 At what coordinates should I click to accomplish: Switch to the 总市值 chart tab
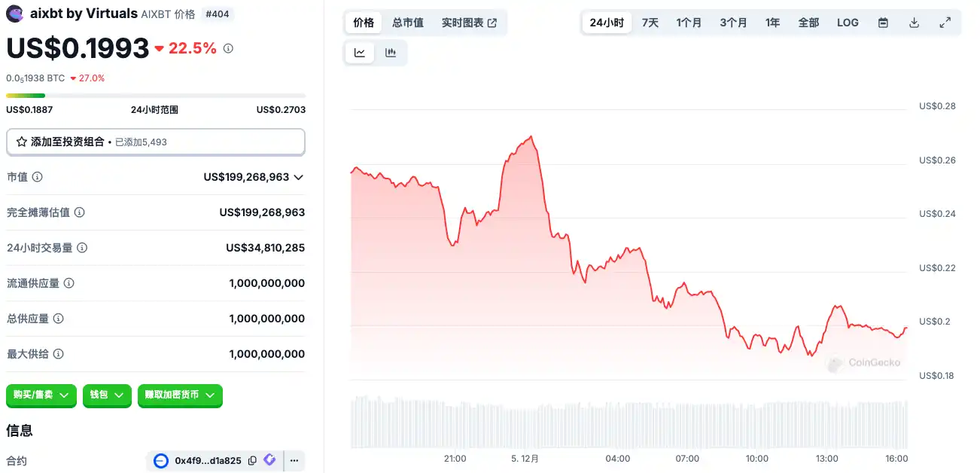[408, 23]
